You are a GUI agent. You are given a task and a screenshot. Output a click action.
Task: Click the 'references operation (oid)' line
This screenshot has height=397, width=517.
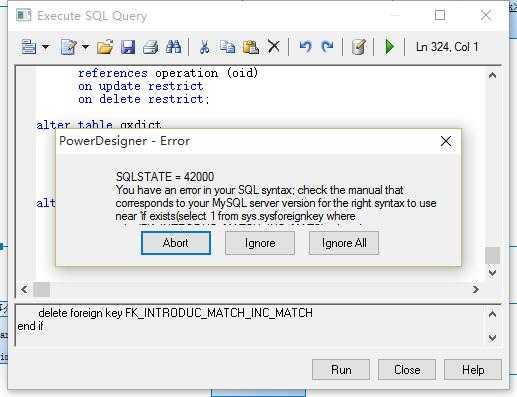point(168,73)
